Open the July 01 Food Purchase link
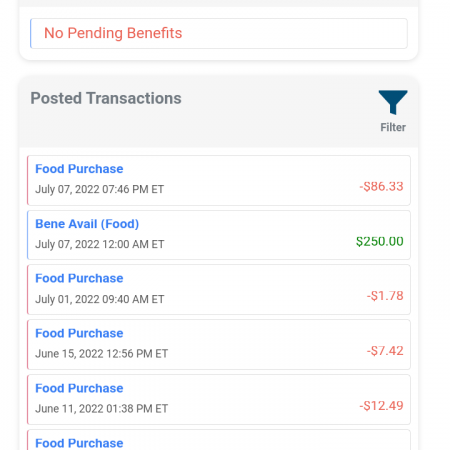Screen dimensions: 450x450 click(x=79, y=278)
